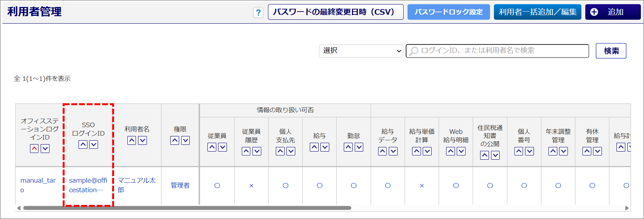Sort 個人番号 column ascending
The height and width of the screenshot is (219, 644).
518,151
